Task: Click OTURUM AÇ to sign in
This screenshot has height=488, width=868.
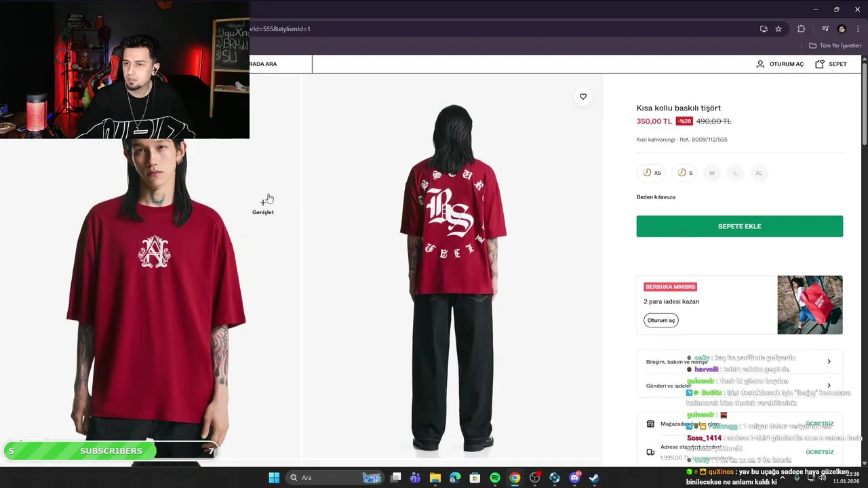Action: tap(786, 64)
